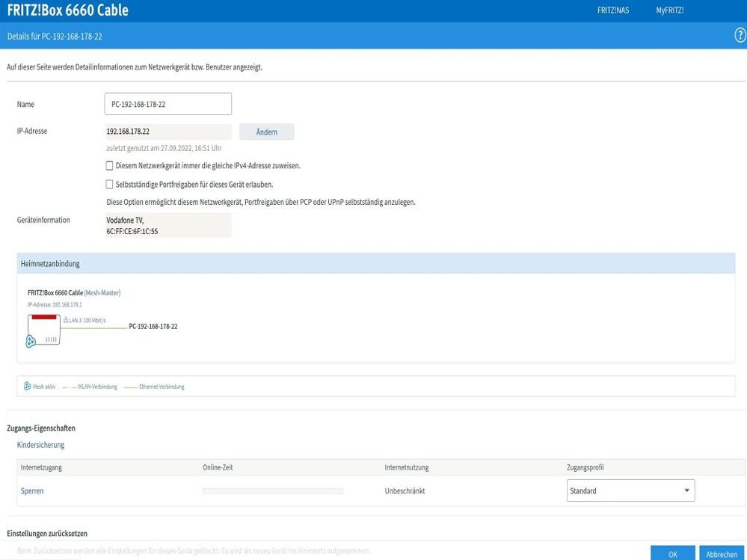This screenshot has height=560, width=747.
Task: Click the Ändern button for IP address
Action: (267, 132)
